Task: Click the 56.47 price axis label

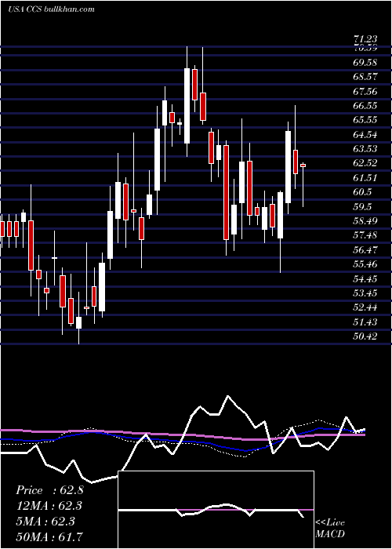Action: click(365, 249)
